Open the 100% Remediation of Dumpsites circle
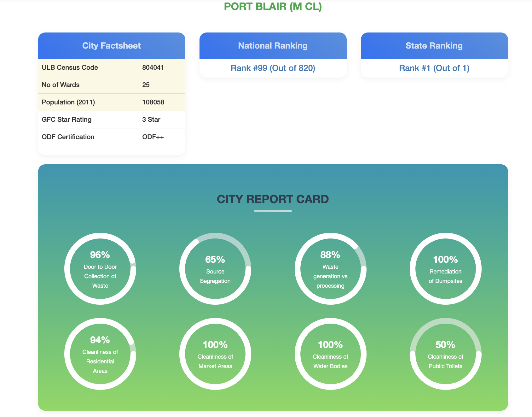 pyautogui.click(x=445, y=269)
